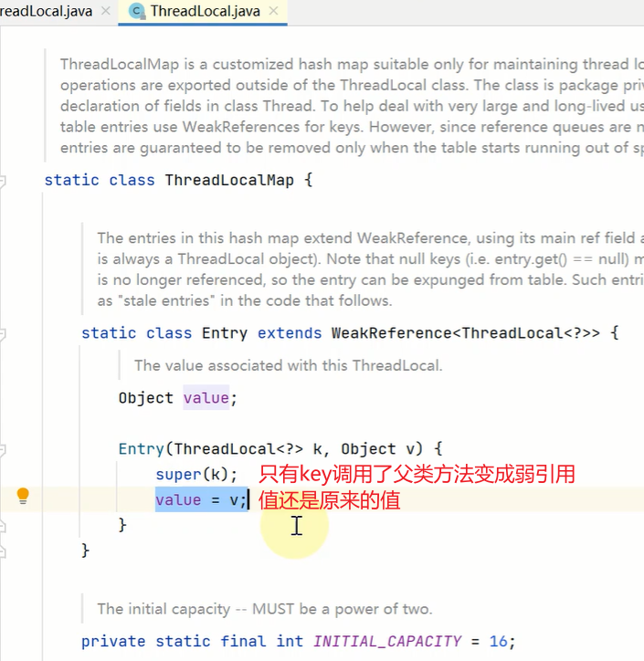644x661 pixels.
Task: Click the highlighted 'value = v;' selection
Action: pos(201,500)
